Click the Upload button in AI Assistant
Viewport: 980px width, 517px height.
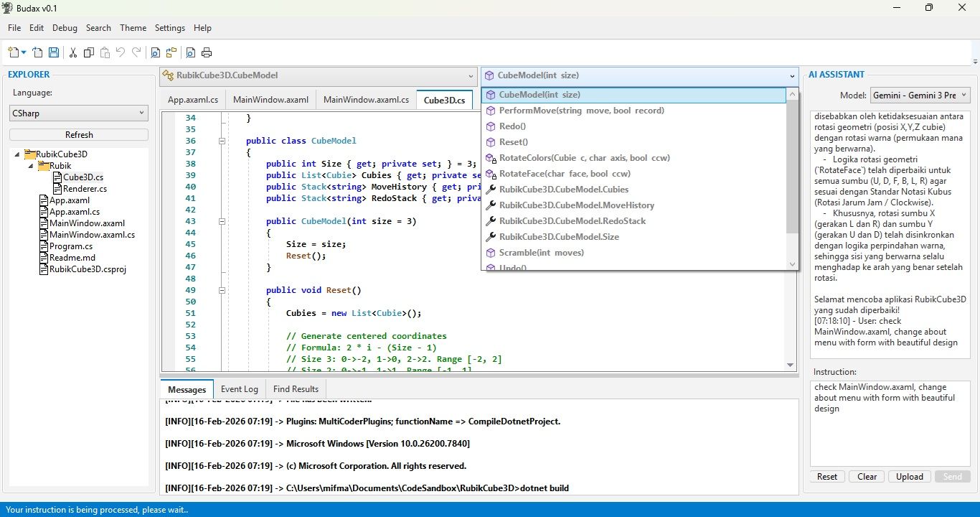(x=910, y=477)
